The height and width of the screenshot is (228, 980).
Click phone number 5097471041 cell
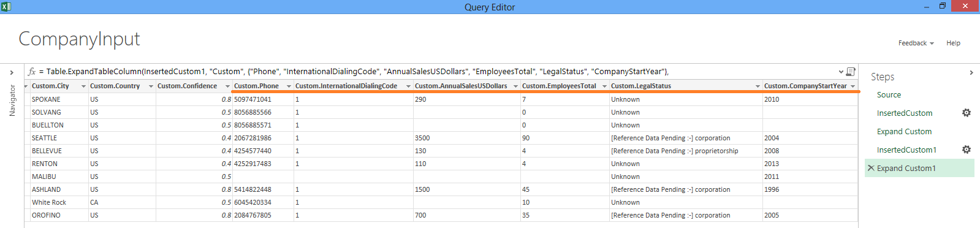[263, 99]
